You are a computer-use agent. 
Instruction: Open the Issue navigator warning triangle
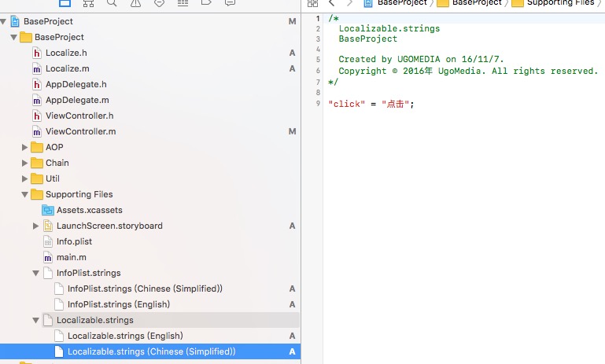(135, 3)
